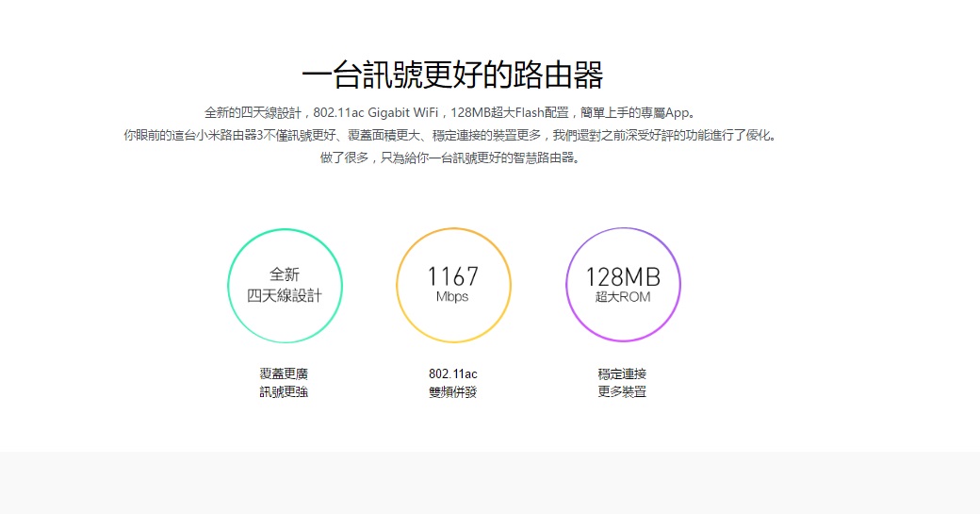Select the heading 一台訊號更好的路由器
This screenshot has height=514, width=980.
452,74
